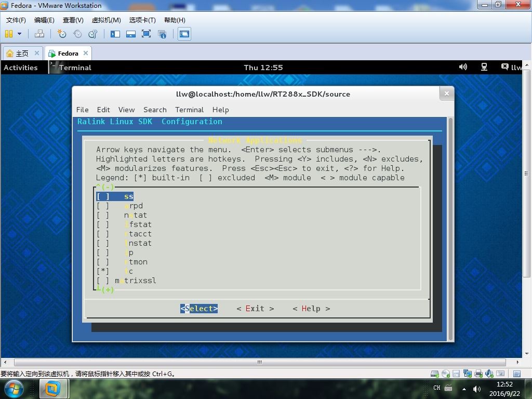The image size is (532, 399).
Task: Click the Windows Start button
Action: [x=13, y=389]
